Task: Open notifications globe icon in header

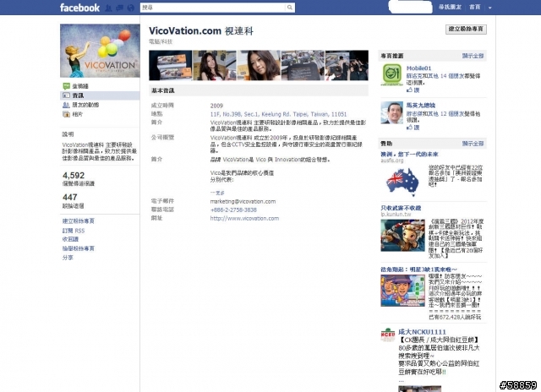Action: pyautogui.click(x=131, y=8)
